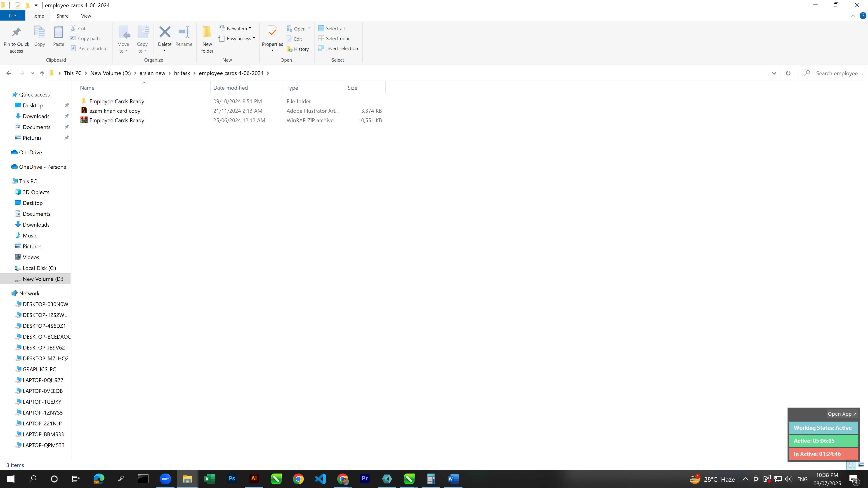
Task: Go up one folder level arrow
Action: tap(42, 73)
